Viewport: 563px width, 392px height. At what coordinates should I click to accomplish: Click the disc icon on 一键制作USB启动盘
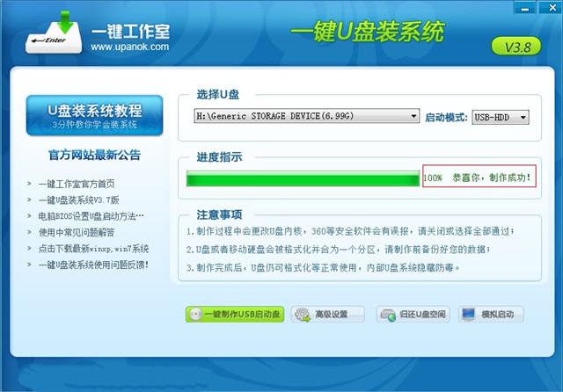click(196, 314)
